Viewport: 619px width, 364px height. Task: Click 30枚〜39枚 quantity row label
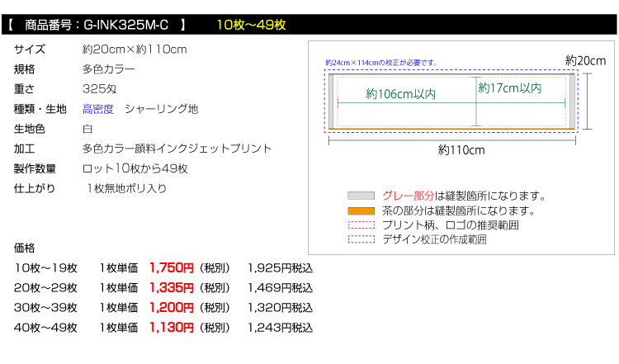click(x=45, y=308)
